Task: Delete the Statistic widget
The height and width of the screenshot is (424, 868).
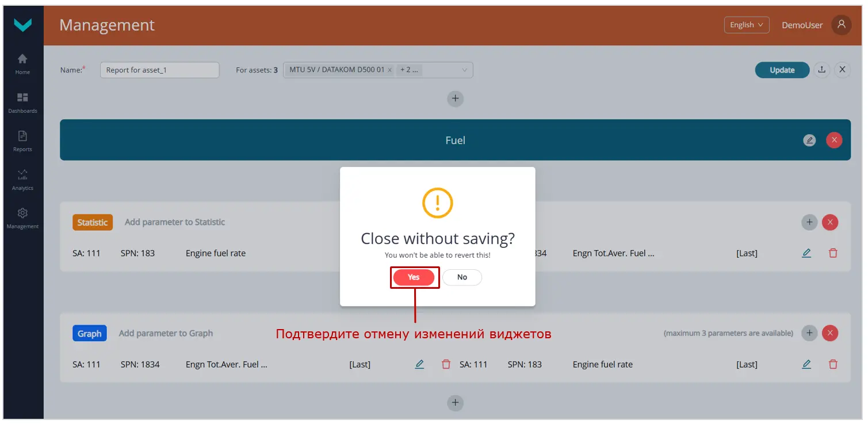Action: pos(830,222)
